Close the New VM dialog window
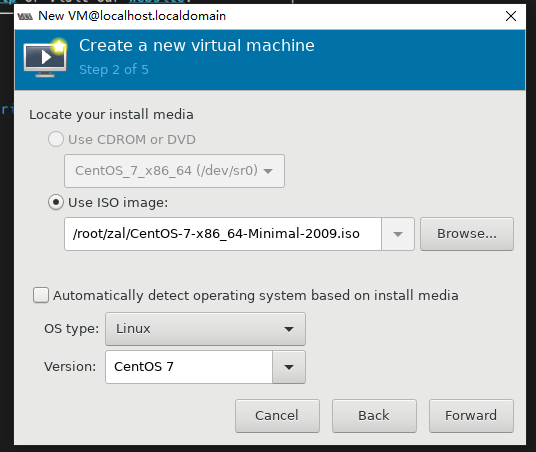Screen dimensions: 536x452 tap(511, 16)
